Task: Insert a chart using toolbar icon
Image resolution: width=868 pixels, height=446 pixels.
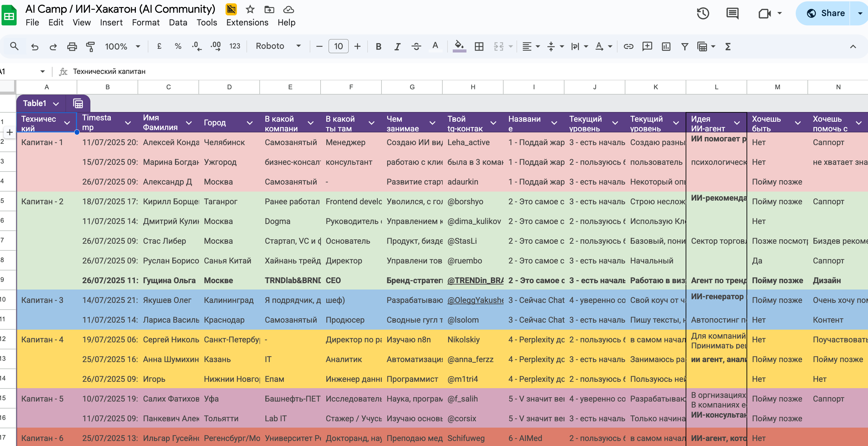Action: click(666, 46)
